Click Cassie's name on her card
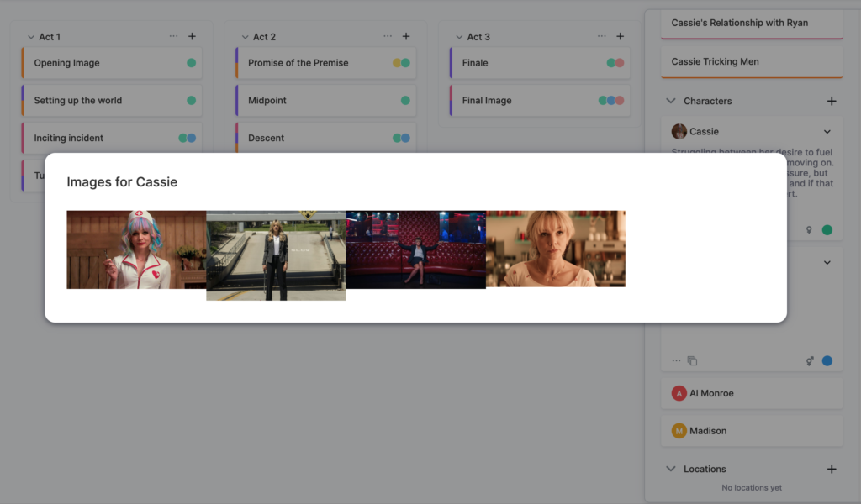The width and height of the screenshot is (861, 504). click(704, 132)
